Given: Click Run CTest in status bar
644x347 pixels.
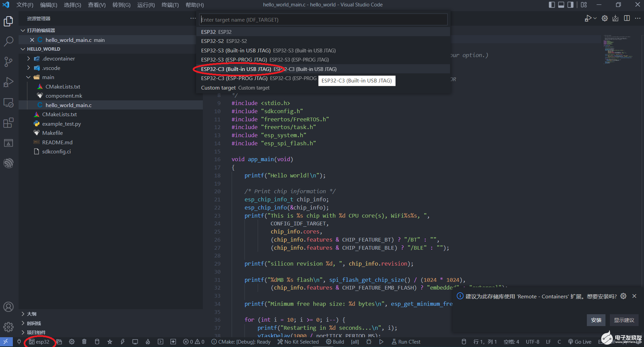Looking at the screenshot, I should point(406,342).
